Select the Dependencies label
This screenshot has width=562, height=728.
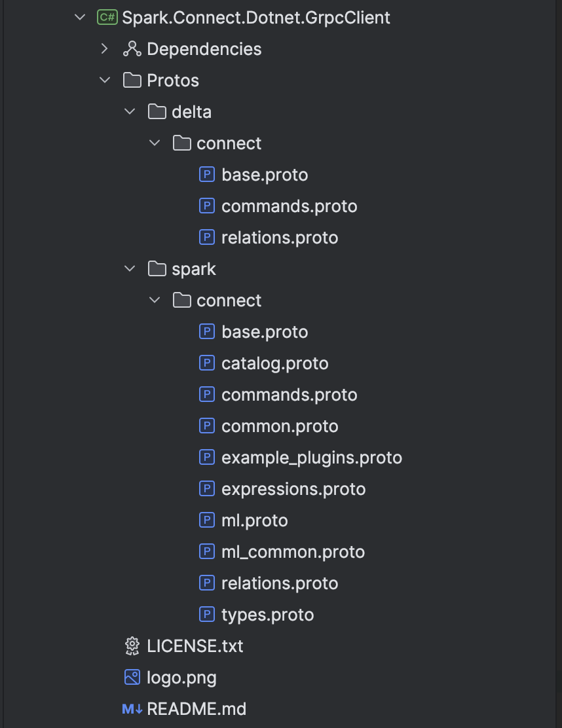point(204,48)
